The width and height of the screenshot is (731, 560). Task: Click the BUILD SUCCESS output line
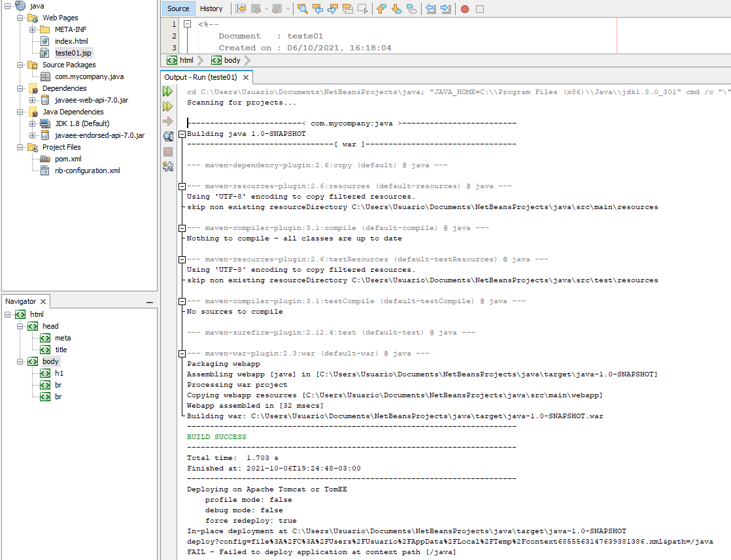(x=217, y=437)
